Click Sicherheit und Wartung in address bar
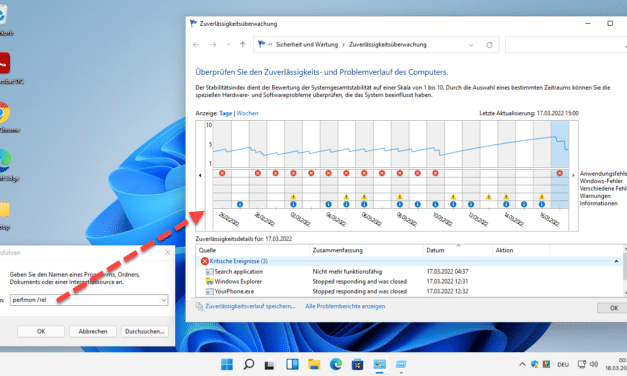Viewport: 627px width, 376px height. [x=307, y=44]
